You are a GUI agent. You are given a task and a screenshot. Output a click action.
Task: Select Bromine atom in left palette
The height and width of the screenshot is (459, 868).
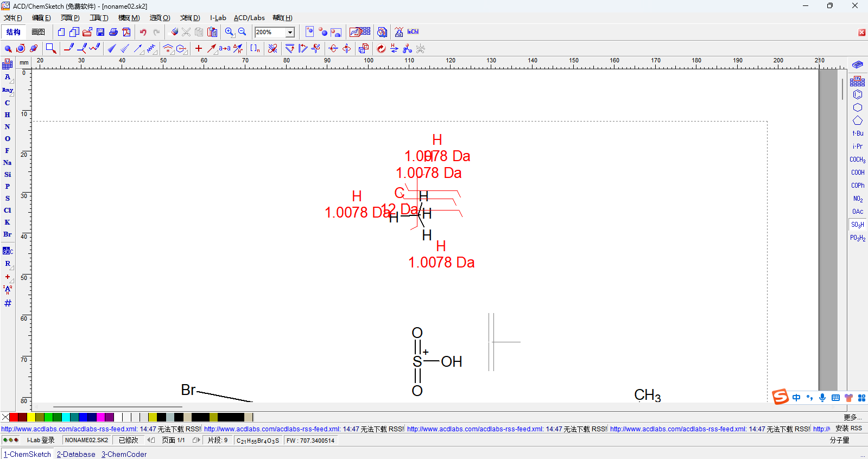point(8,234)
